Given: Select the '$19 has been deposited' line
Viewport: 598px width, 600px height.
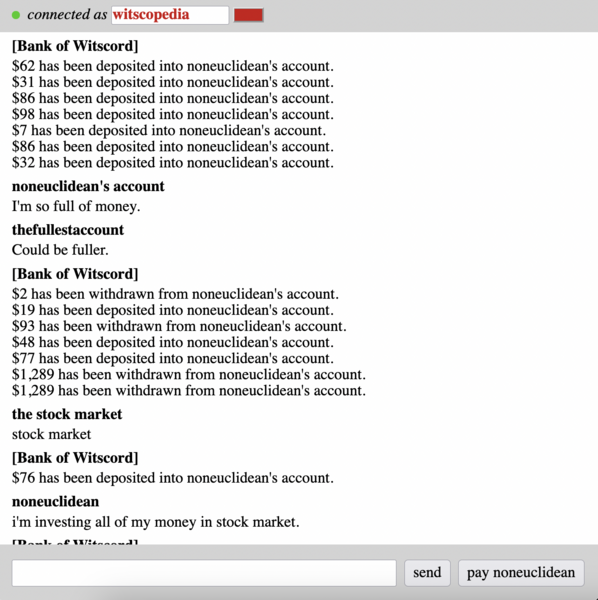Looking at the screenshot, I should [173, 310].
